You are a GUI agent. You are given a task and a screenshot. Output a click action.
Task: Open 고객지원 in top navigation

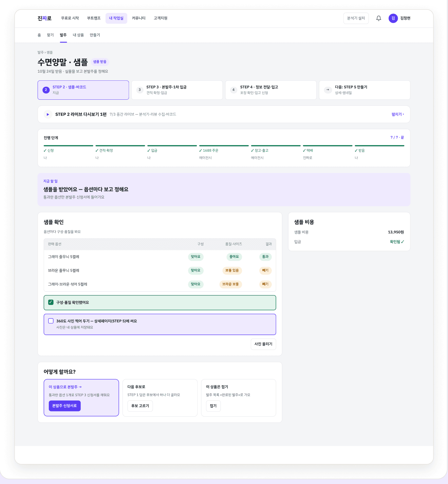(161, 18)
